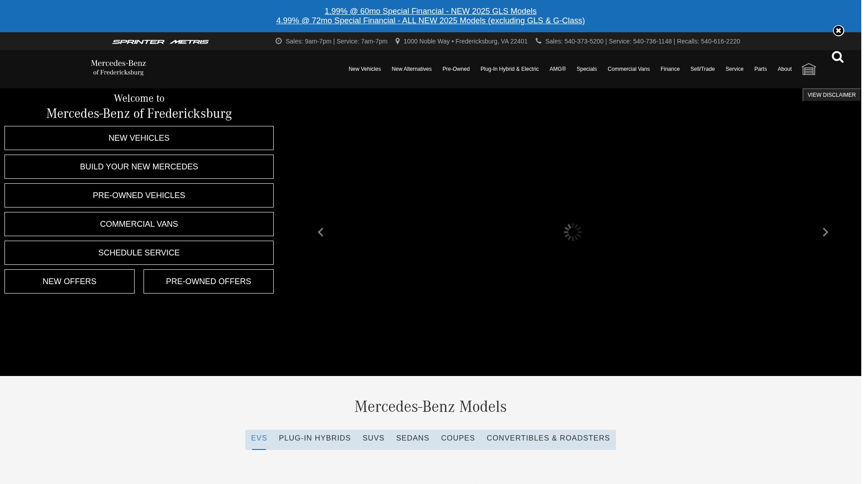Open Specials nav menu

tap(587, 69)
